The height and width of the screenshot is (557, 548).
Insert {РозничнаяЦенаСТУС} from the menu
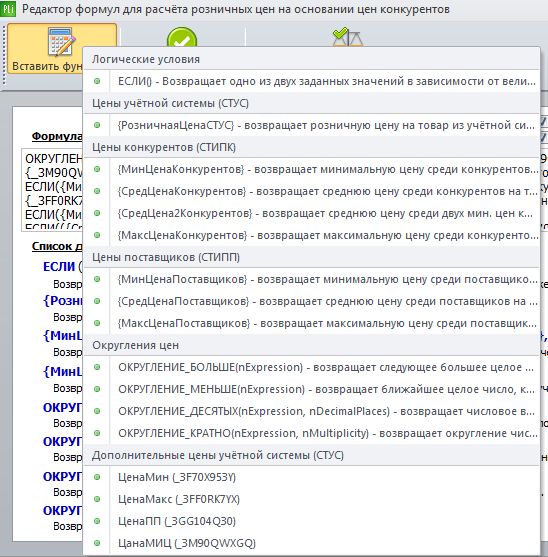click(x=311, y=125)
